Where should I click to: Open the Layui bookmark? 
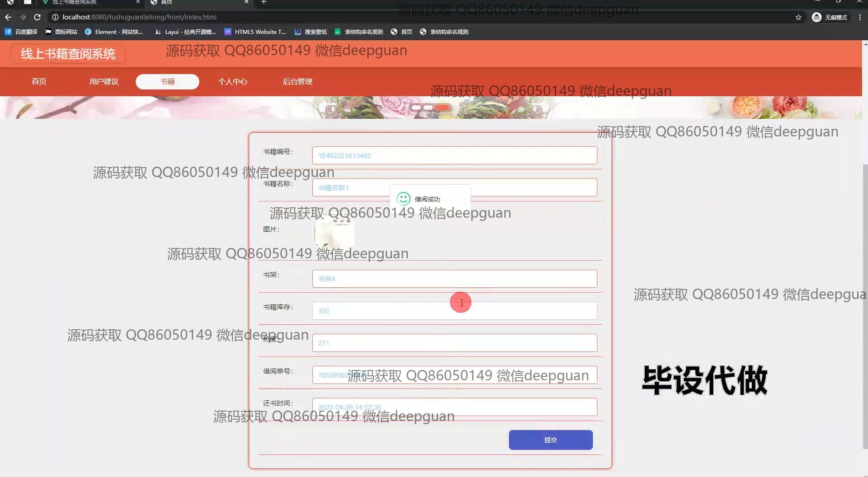185,32
